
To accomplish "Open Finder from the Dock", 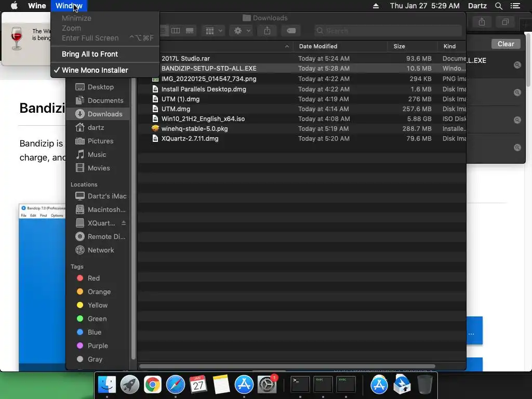I will pos(107,385).
